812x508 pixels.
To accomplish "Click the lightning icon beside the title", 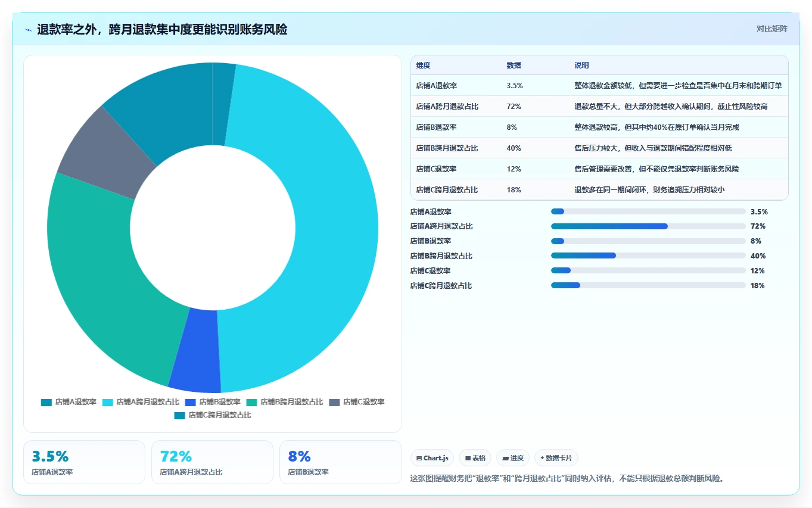I will tap(29, 30).
